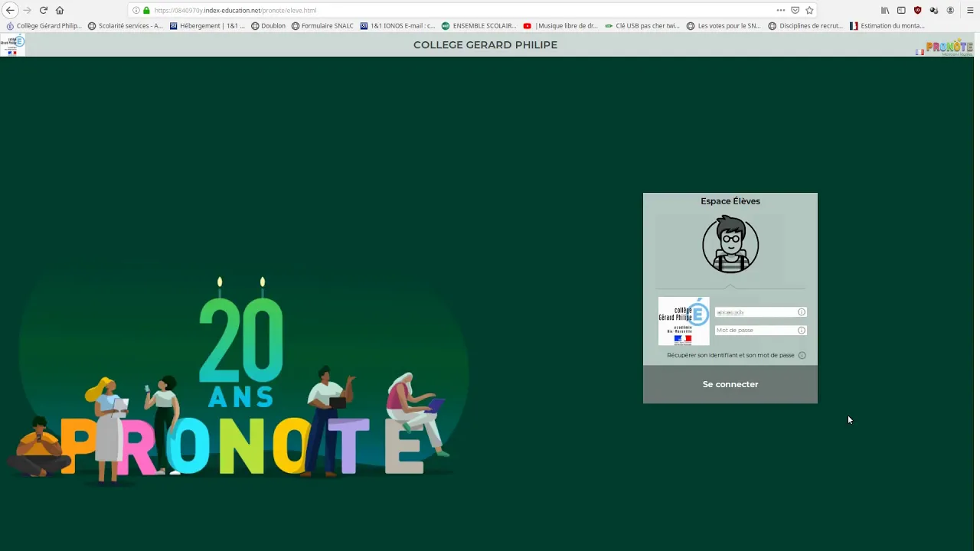
Task: Click the red uBlock shield extension icon
Action: [x=917, y=10]
